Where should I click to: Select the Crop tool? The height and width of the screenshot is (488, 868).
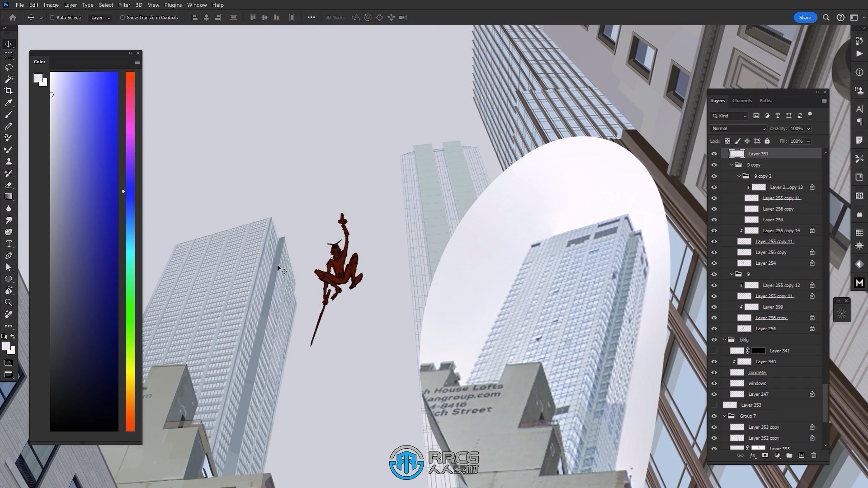[9, 91]
